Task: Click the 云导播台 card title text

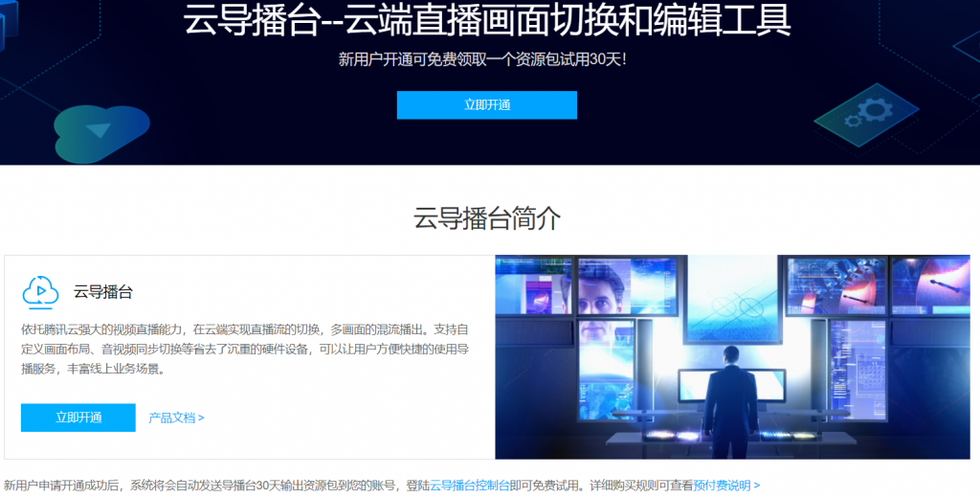Action: click(103, 292)
